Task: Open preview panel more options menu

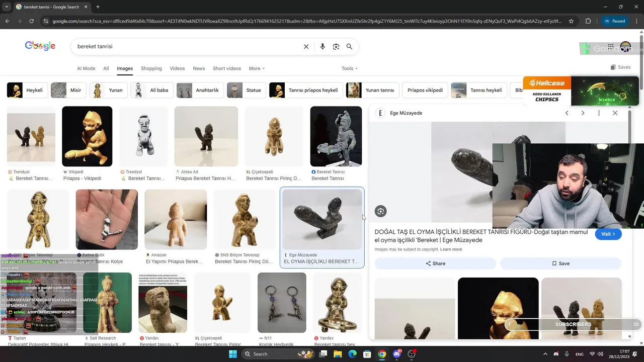Action: coord(599,113)
